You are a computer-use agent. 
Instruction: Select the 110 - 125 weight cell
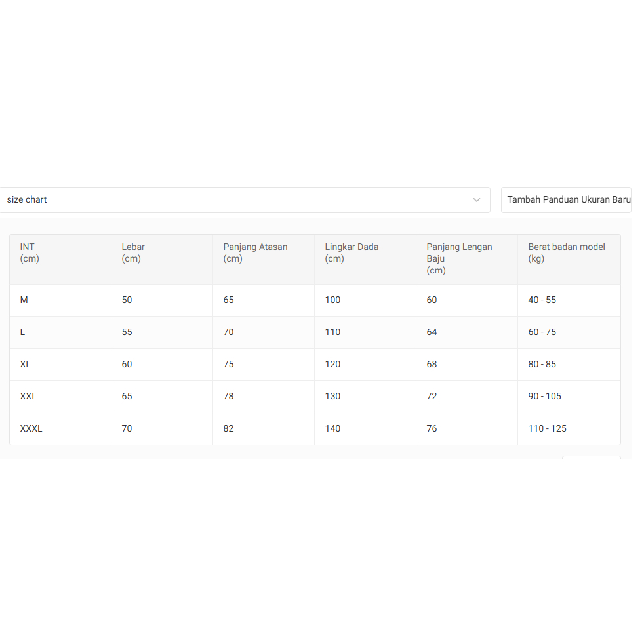[x=547, y=429]
